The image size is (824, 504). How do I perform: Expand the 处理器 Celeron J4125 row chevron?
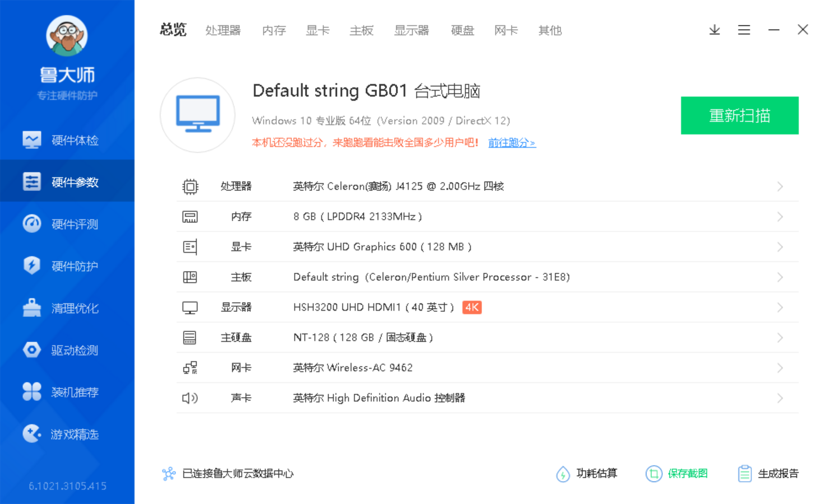click(x=780, y=186)
